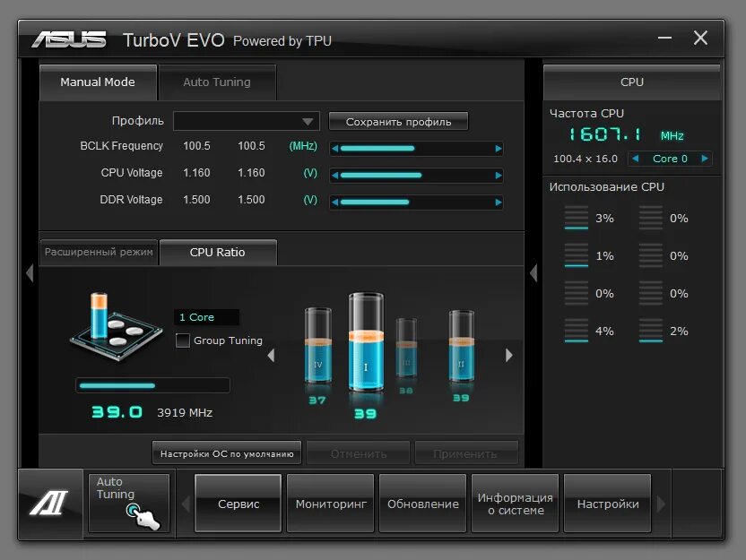This screenshot has height=560, width=746.
Task: Select core cylinder I at ratio 39
Action: coord(366,341)
